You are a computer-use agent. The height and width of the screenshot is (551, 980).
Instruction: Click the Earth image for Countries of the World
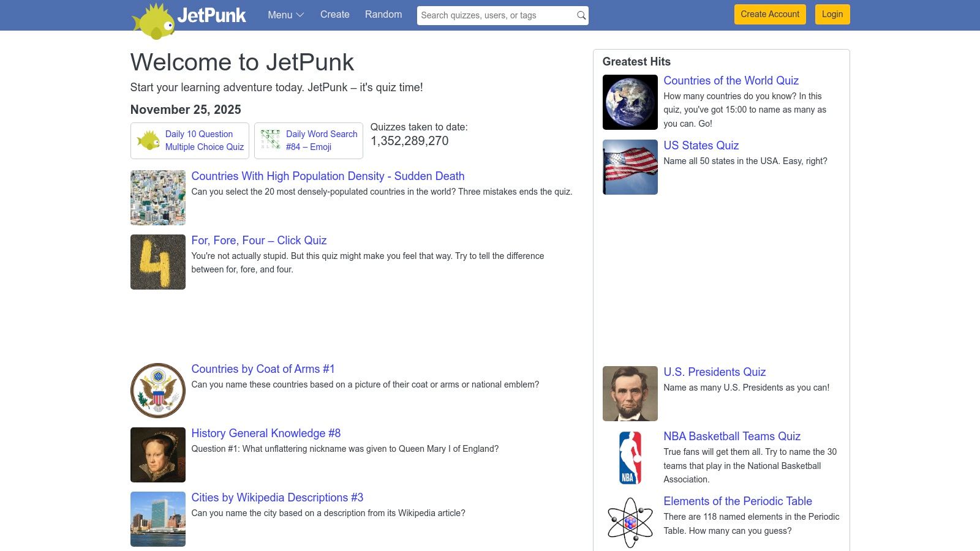click(x=629, y=102)
